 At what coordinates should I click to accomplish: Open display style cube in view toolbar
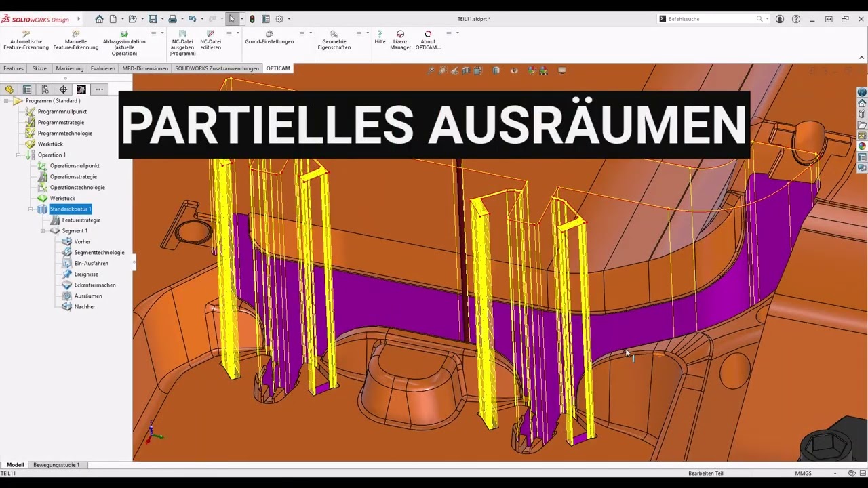click(496, 70)
